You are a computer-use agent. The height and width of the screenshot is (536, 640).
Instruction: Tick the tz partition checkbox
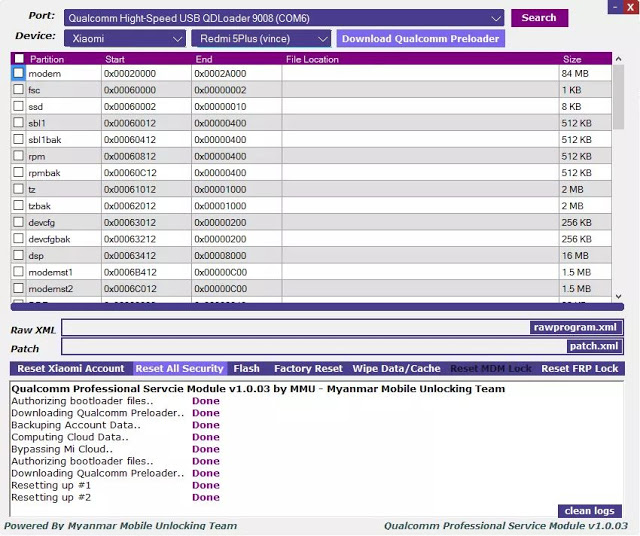click(18, 189)
